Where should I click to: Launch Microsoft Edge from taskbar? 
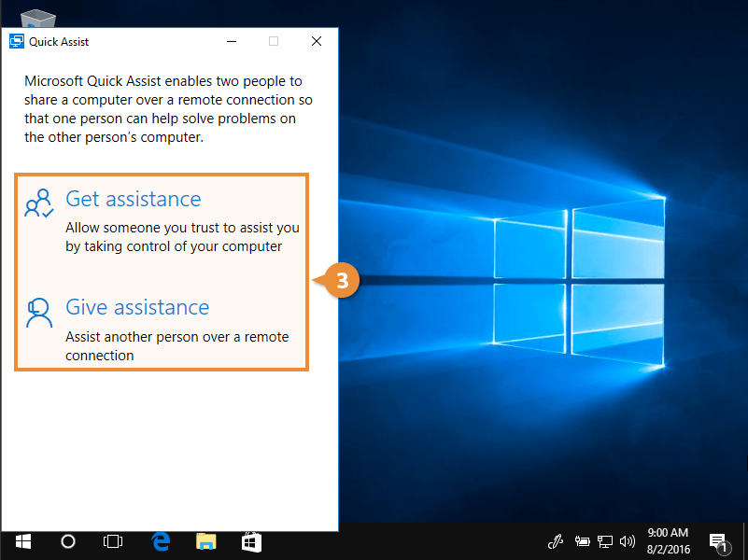162,542
